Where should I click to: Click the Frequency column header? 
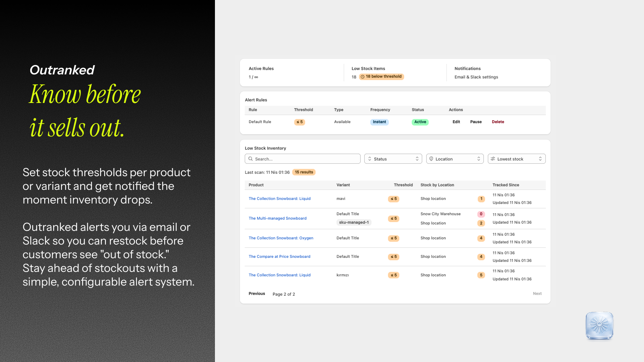tap(380, 110)
